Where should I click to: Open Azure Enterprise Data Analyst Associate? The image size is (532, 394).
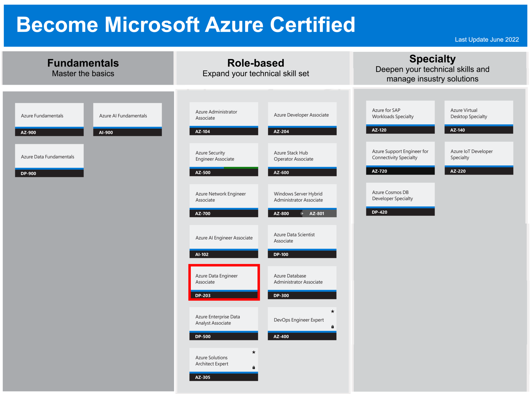coord(224,324)
